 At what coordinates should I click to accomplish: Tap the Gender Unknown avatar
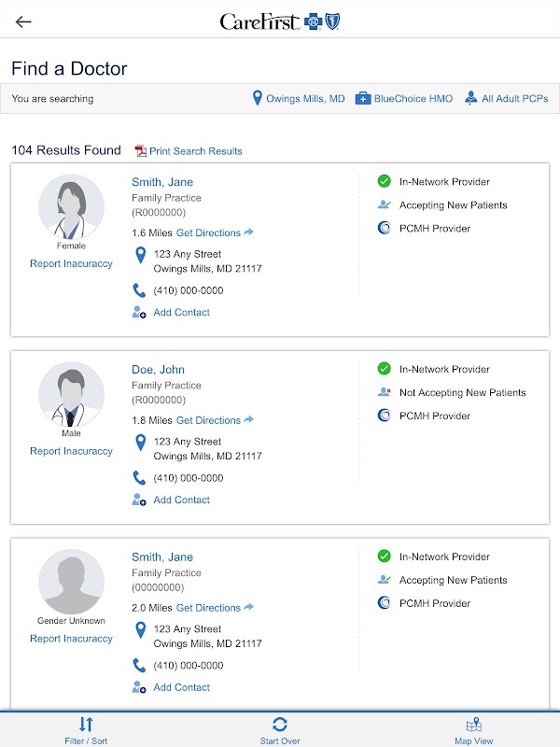point(72,582)
